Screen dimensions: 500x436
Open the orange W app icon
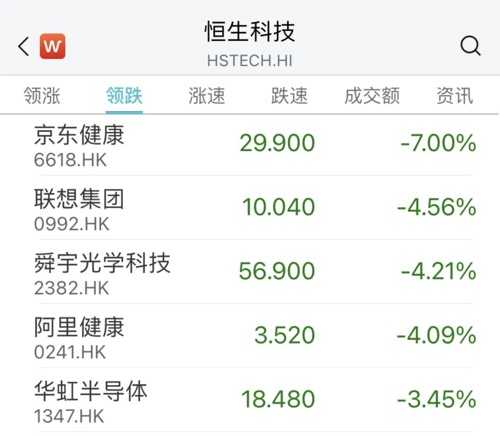(x=52, y=46)
